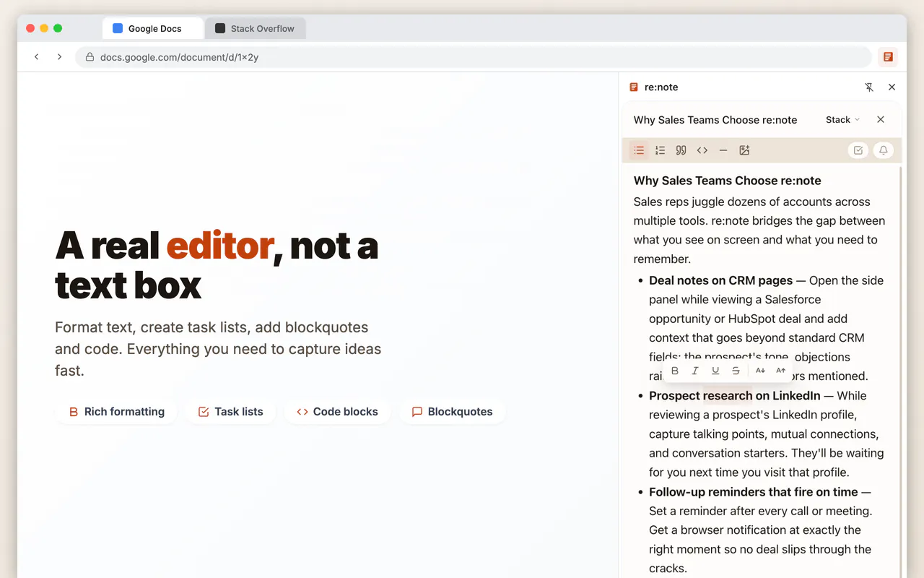The height and width of the screenshot is (578, 924).
Task: Insert an image into the note
Action: coord(744,150)
